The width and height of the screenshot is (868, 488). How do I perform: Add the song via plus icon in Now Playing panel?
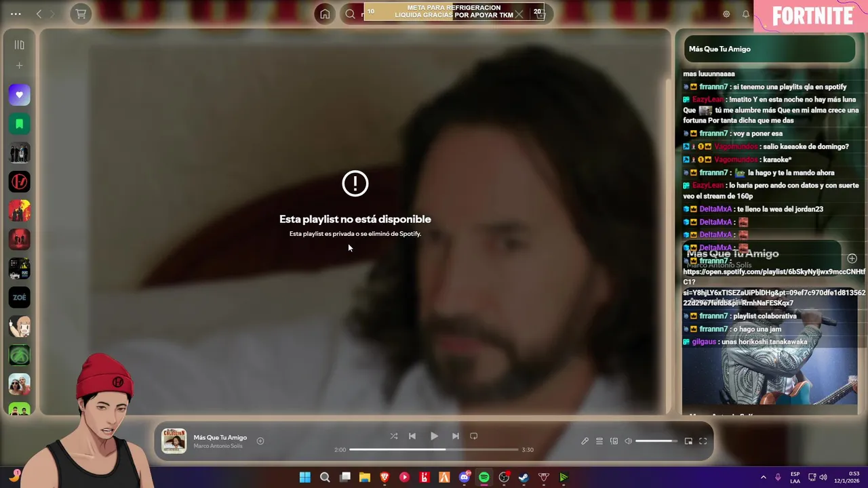pyautogui.click(x=852, y=258)
